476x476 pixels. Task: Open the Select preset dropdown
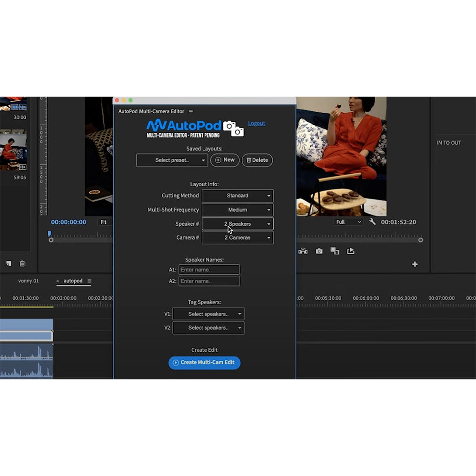click(172, 160)
